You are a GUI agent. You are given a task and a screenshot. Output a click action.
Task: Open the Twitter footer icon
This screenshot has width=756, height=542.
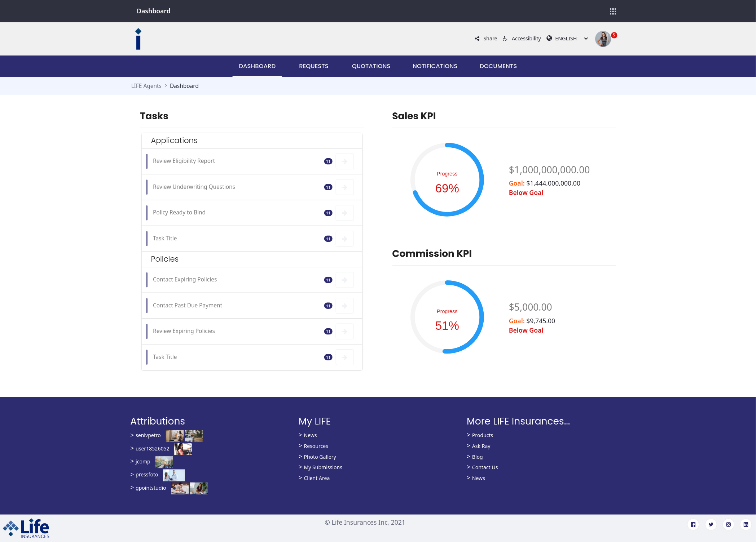click(711, 524)
